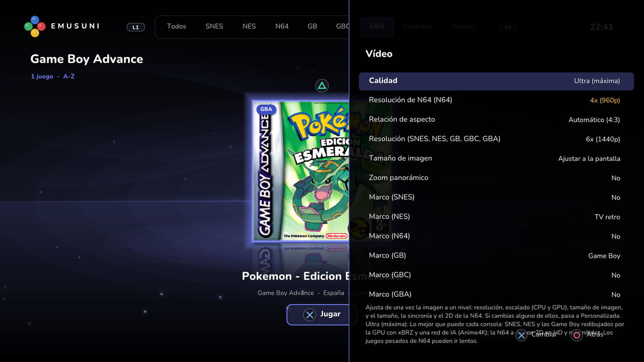The width and height of the screenshot is (644, 362).
Task: Toggle the Marco (SNES) setting
Action: (496, 197)
